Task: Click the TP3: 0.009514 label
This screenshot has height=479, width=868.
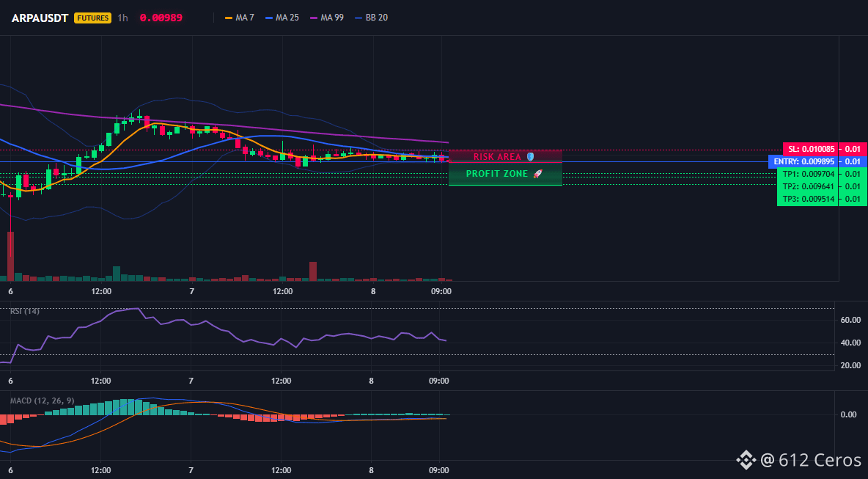Action: 808,200
